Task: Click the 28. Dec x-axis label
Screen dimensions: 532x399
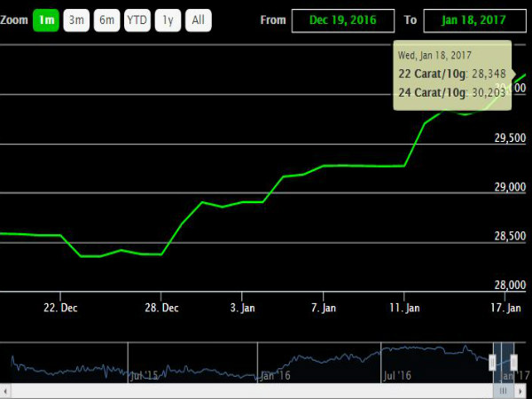Action: (160, 308)
